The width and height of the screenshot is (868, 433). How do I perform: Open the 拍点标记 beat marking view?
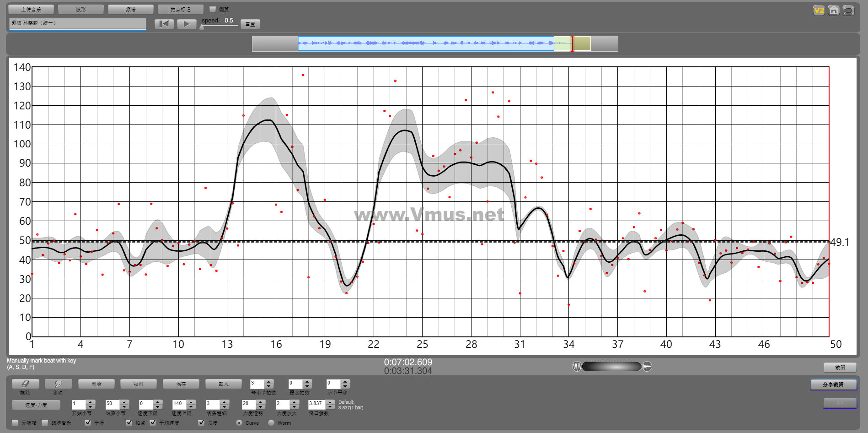tap(181, 9)
